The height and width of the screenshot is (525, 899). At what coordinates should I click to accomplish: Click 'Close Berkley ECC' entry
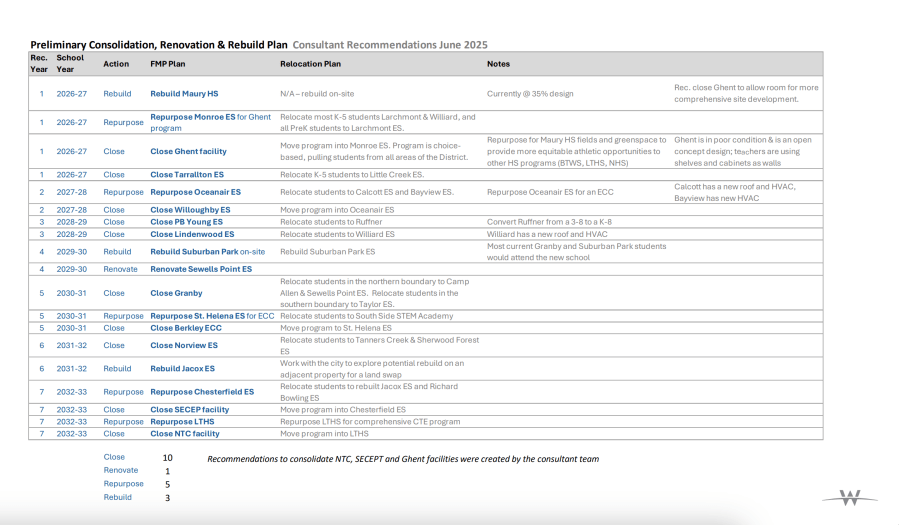point(186,328)
